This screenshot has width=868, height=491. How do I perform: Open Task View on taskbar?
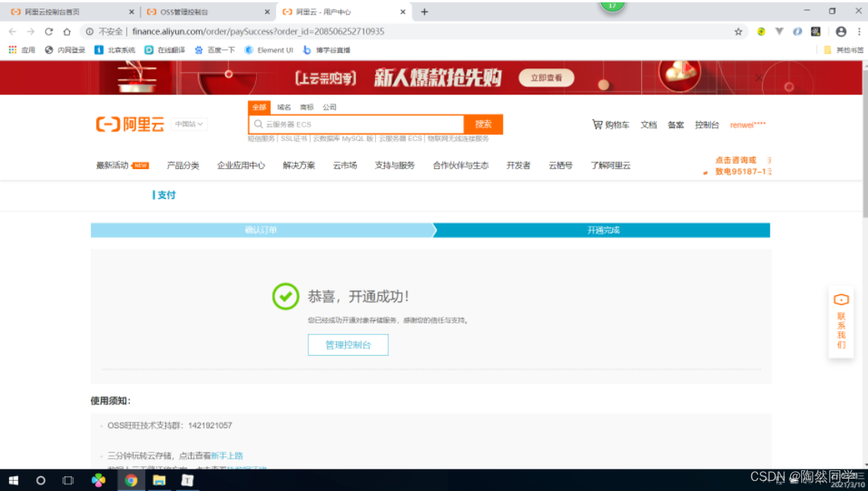68,480
